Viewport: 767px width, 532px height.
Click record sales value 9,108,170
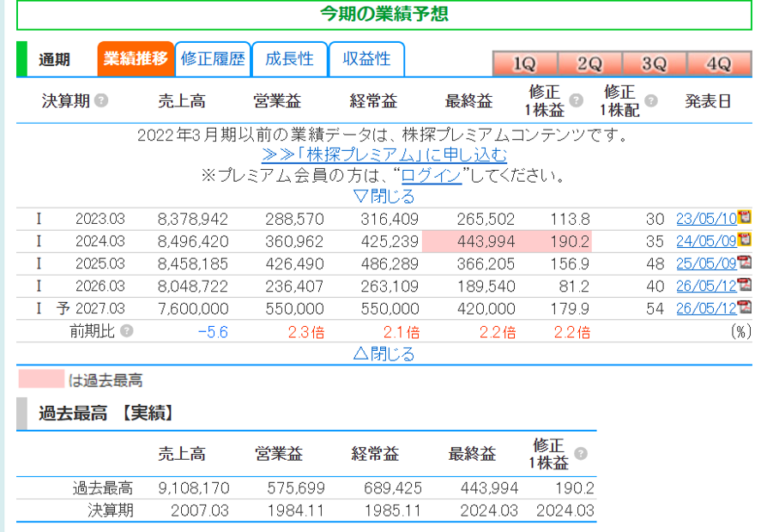pyautogui.click(x=194, y=488)
